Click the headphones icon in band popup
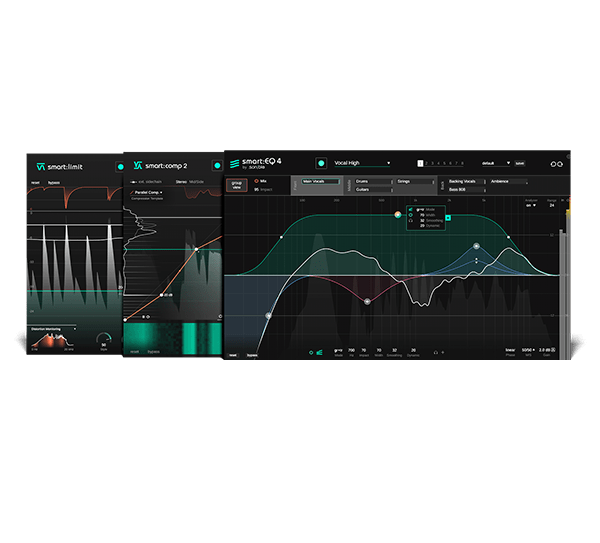Image resolution: width=600 pixels, height=543 pixels. tap(411, 220)
